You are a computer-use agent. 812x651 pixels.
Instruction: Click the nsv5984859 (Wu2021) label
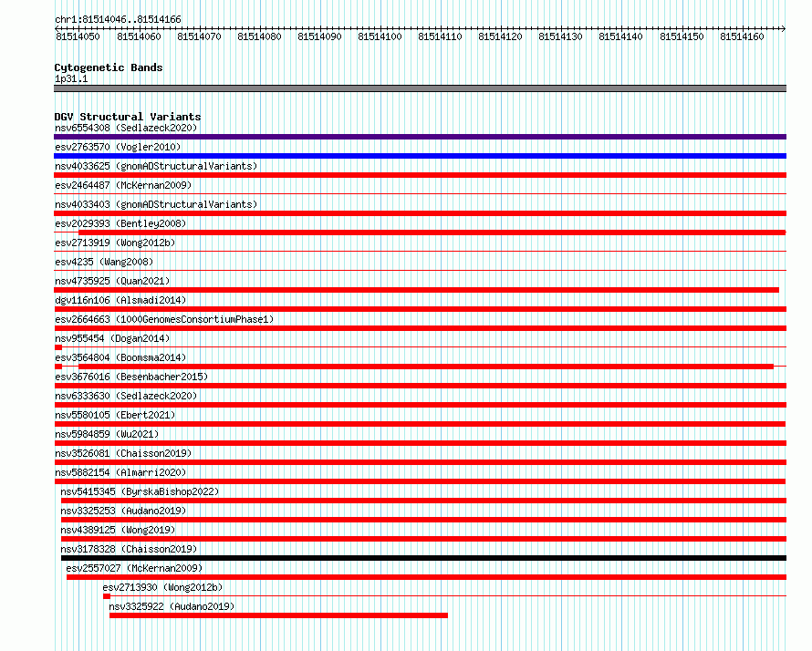107,434
